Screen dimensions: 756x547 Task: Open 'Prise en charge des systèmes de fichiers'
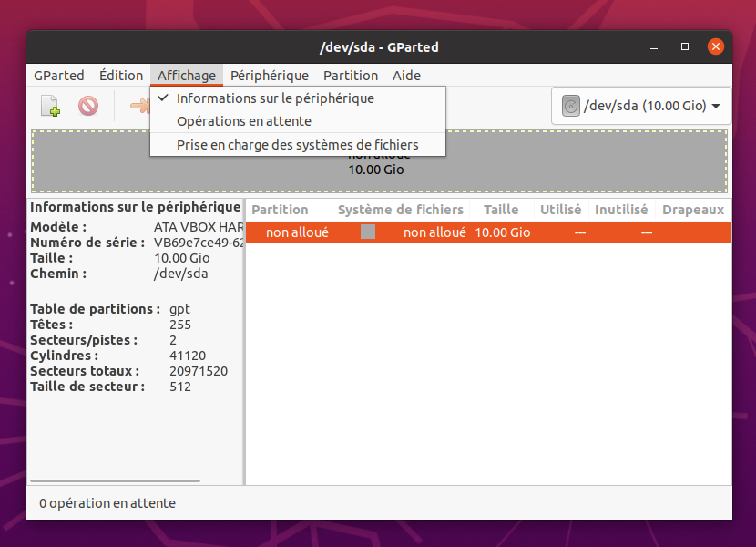[x=298, y=145]
